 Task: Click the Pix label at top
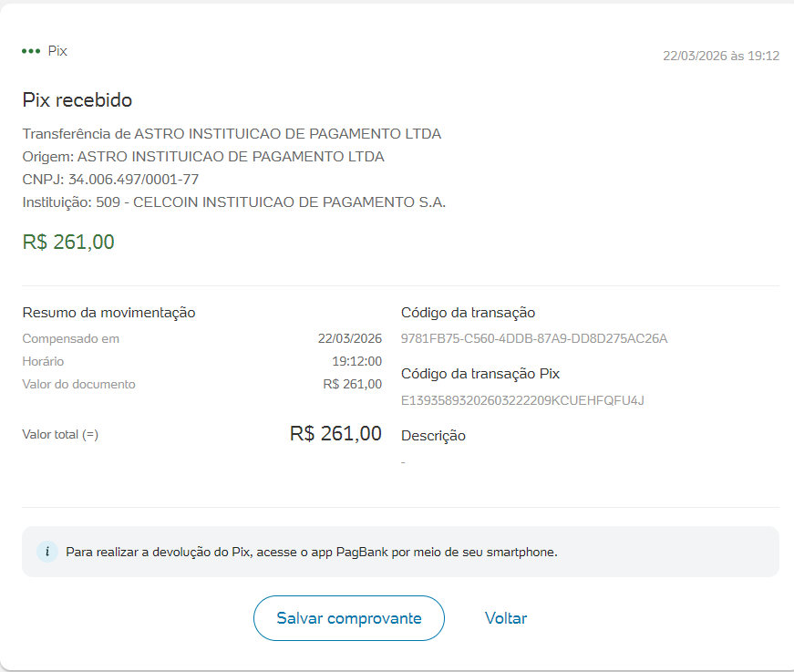tap(57, 51)
